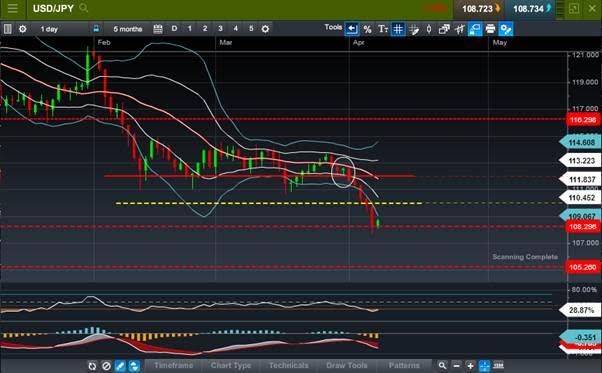Click the 113.223 price axis label

coord(581,160)
